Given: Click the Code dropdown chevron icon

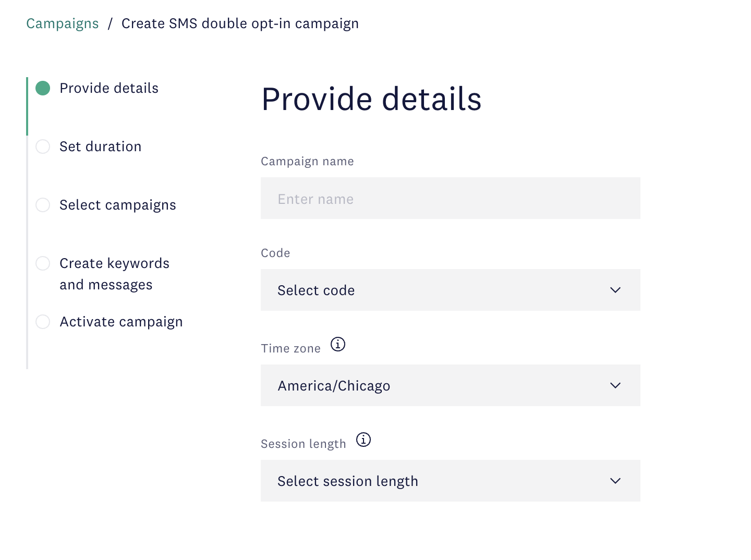Looking at the screenshot, I should [x=615, y=290].
